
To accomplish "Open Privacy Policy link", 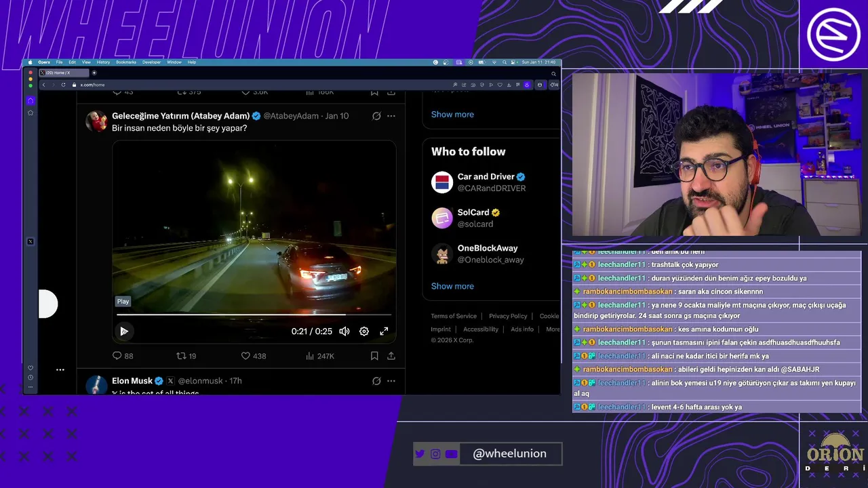I will [508, 316].
